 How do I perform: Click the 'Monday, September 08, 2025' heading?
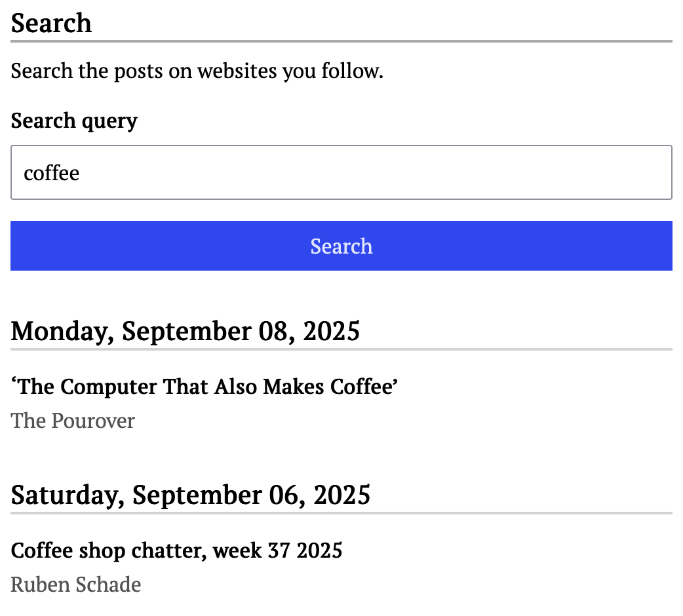coord(185,331)
